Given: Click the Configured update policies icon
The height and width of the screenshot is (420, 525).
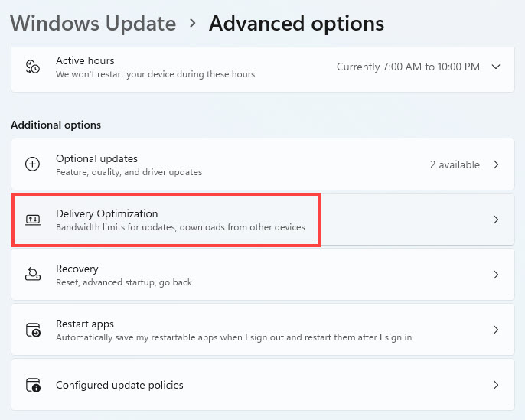Looking at the screenshot, I should coord(32,385).
